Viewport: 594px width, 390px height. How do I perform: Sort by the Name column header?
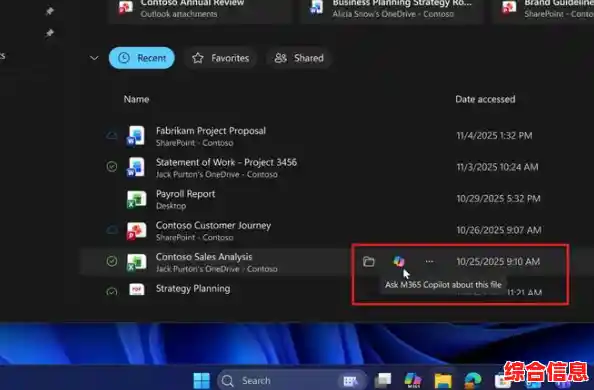pos(136,99)
